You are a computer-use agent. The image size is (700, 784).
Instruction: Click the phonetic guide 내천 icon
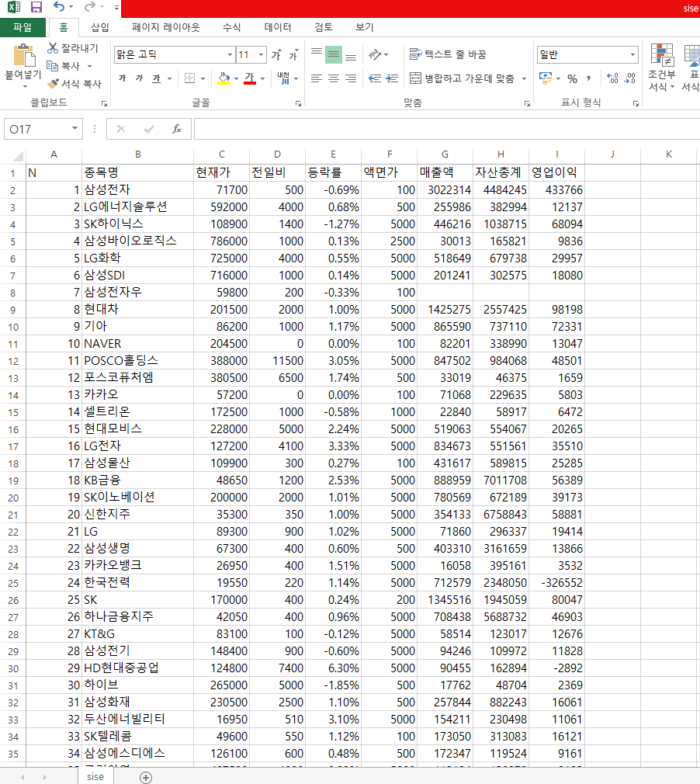(283, 78)
